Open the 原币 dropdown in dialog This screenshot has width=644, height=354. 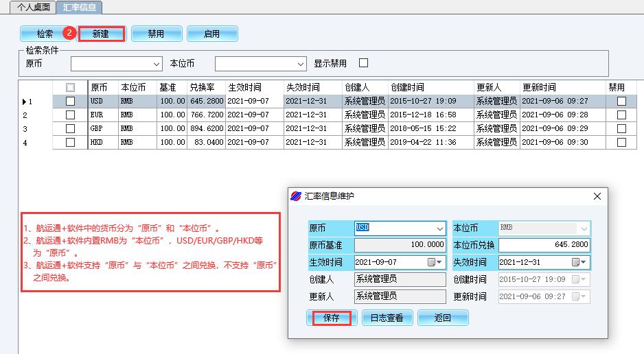point(440,228)
